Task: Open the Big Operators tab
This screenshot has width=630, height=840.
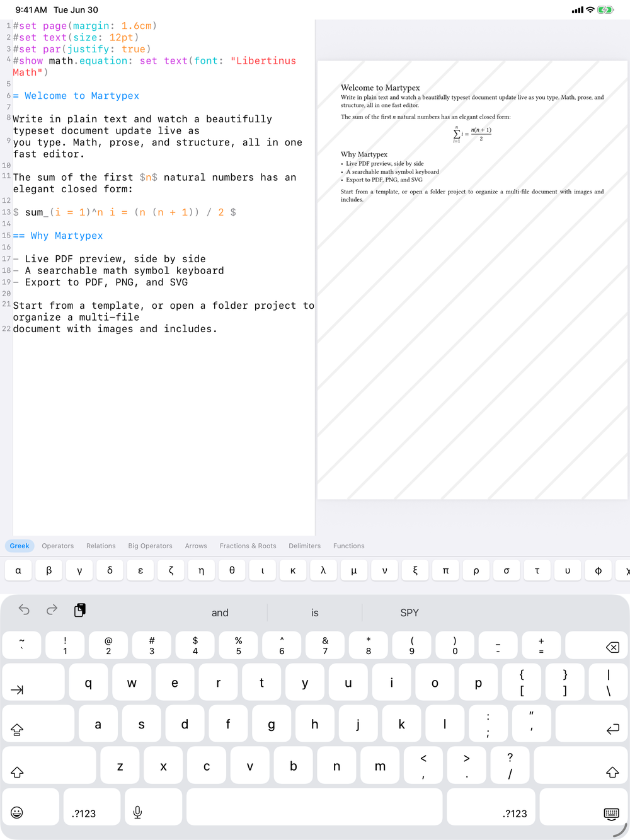Action: click(x=150, y=546)
